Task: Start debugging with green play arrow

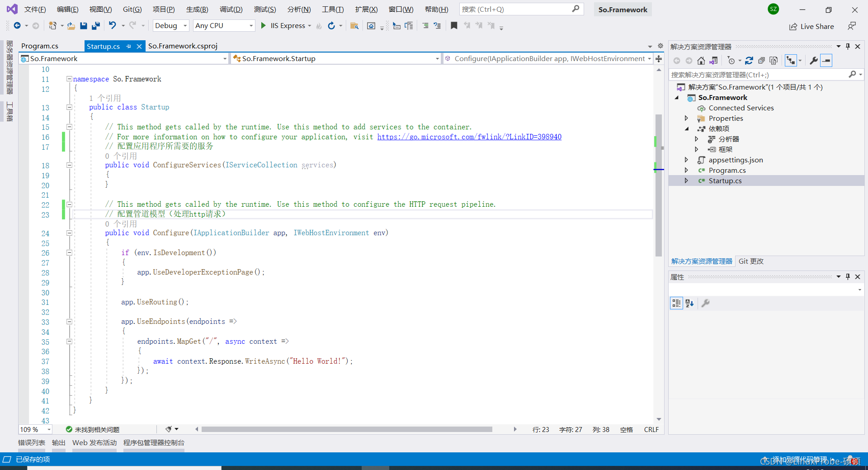Action: pyautogui.click(x=263, y=26)
